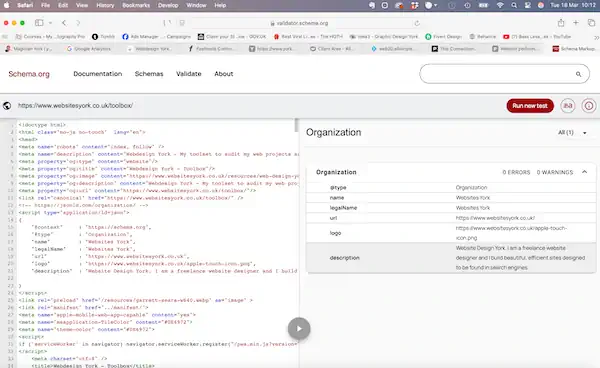600x368 pixels.
Task: Click the search magnifier icon in search box
Action: (x=579, y=74)
